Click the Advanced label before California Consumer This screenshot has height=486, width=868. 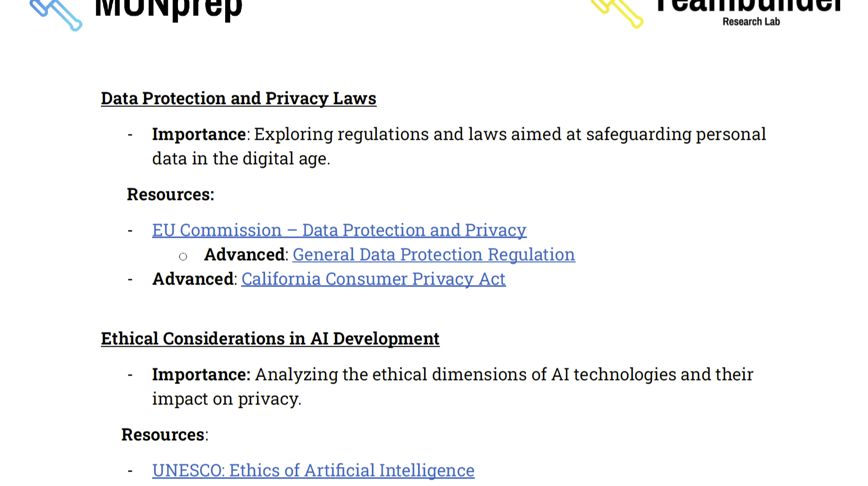point(192,279)
